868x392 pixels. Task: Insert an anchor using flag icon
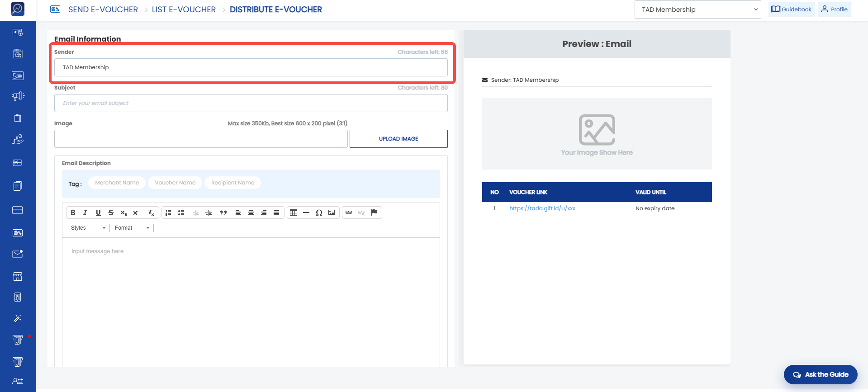point(375,213)
